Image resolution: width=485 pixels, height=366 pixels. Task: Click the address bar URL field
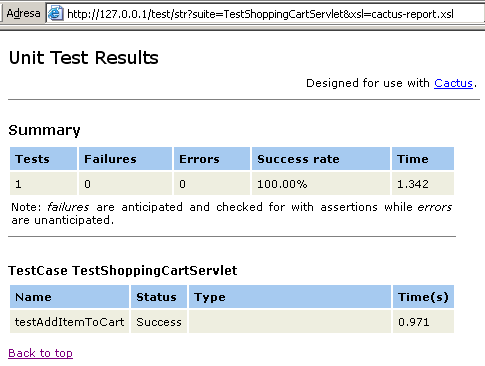point(266,14)
